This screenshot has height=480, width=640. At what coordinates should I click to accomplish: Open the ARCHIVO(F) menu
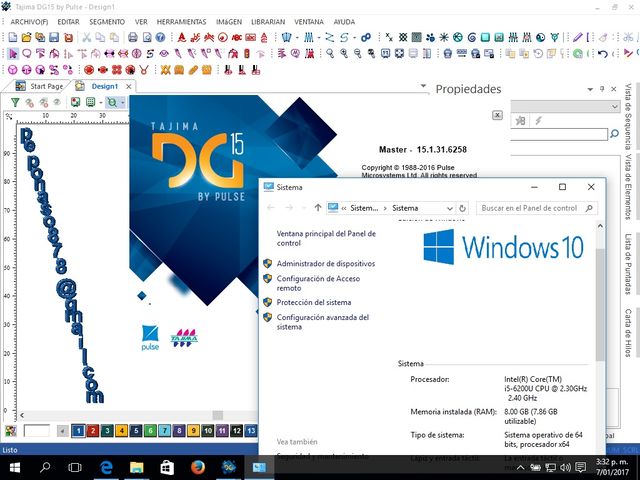pos(29,22)
